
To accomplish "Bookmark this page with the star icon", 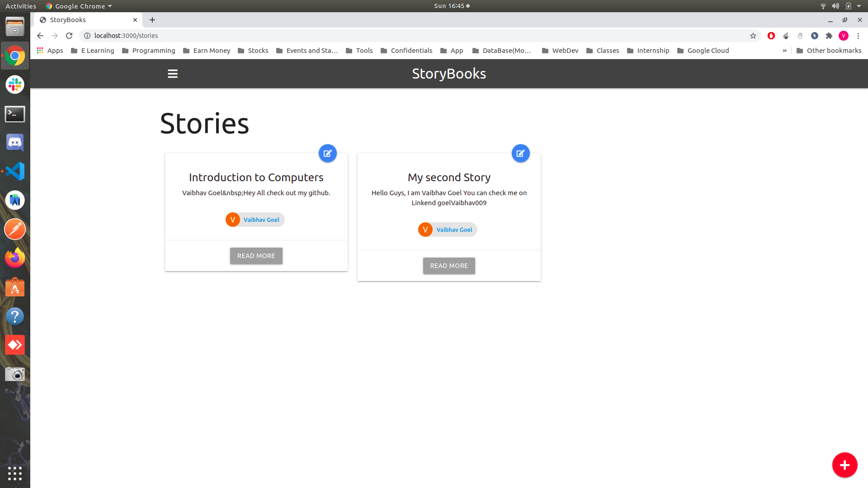I will [x=753, y=36].
